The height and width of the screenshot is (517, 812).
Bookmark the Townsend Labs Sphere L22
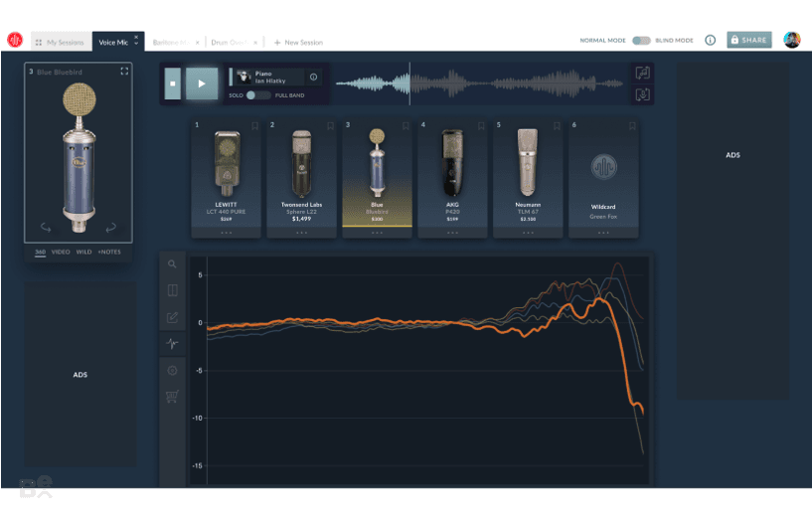[x=330, y=126]
